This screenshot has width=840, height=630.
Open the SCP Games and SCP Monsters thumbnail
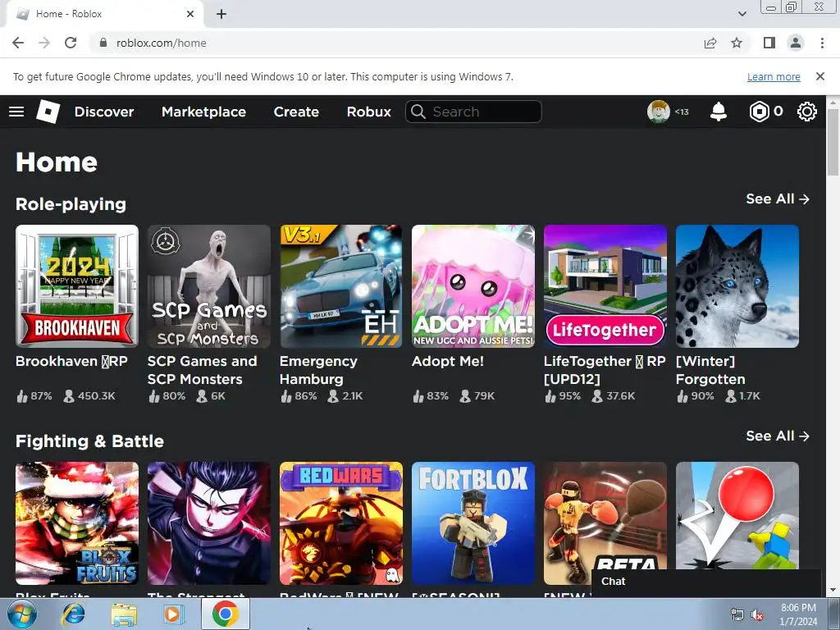point(209,286)
